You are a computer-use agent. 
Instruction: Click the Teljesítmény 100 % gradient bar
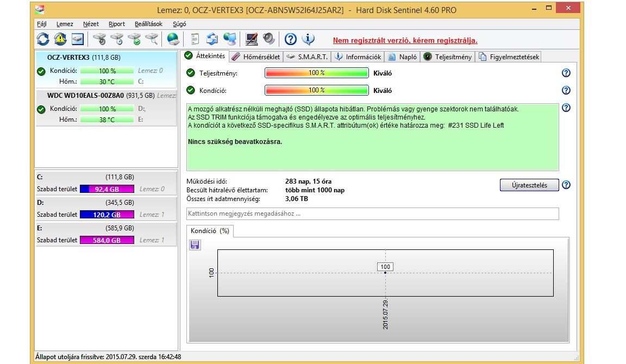coord(317,73)
